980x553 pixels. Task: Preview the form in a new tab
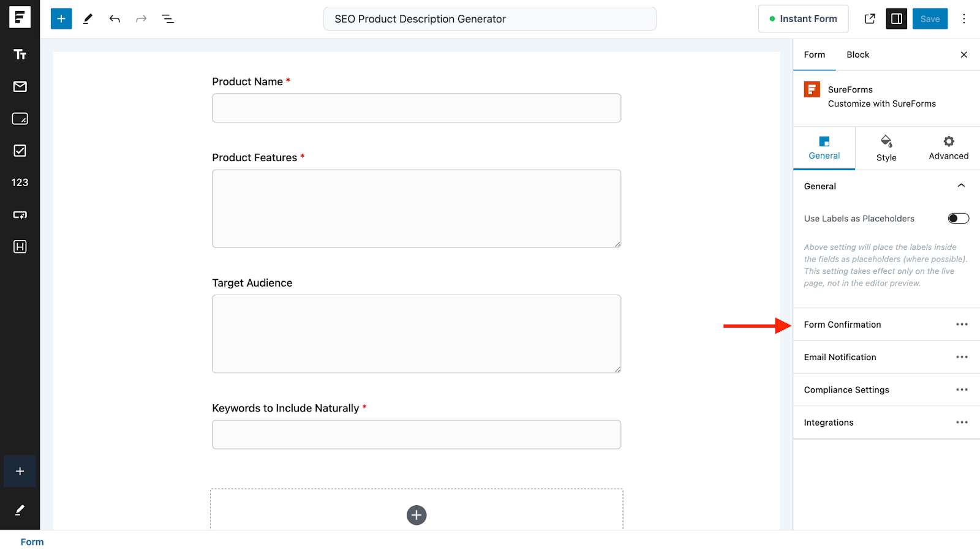click(870, 18)
